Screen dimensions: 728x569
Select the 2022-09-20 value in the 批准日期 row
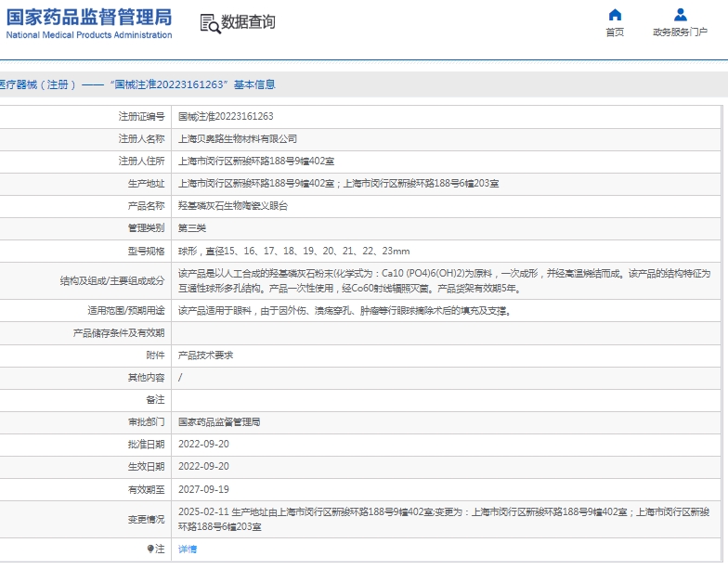coord(204,444)
